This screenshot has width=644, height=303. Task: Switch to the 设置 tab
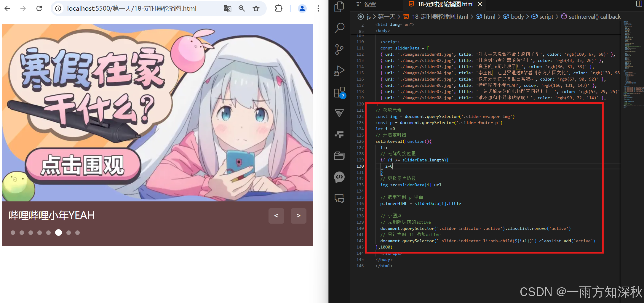click(366, 4)
